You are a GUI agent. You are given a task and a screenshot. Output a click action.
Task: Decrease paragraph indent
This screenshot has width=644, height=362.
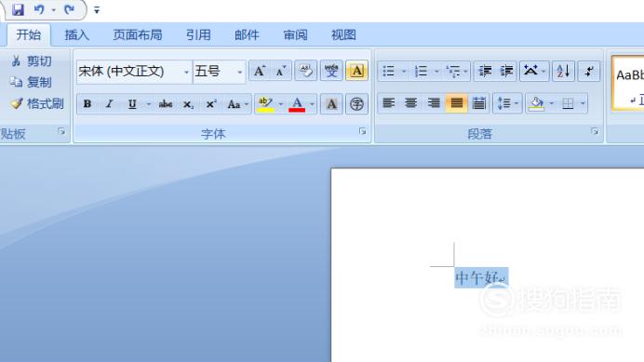click(x=485, y=71)
